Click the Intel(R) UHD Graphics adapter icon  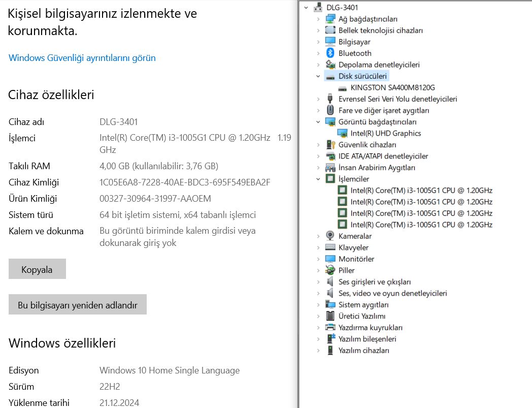342,133
